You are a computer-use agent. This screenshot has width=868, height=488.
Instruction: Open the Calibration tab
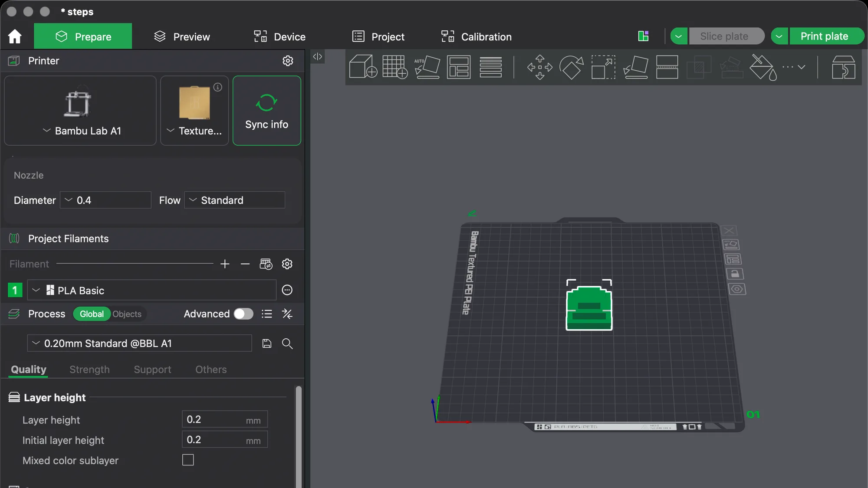[x=477, y=36]
